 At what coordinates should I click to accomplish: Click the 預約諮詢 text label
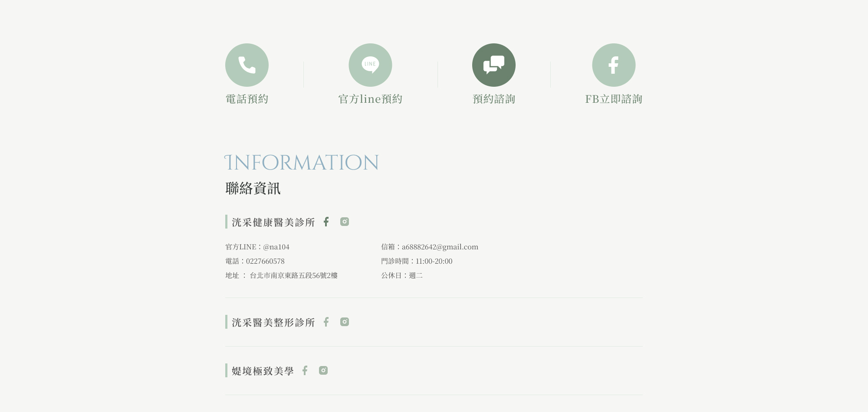pos(493,99)
